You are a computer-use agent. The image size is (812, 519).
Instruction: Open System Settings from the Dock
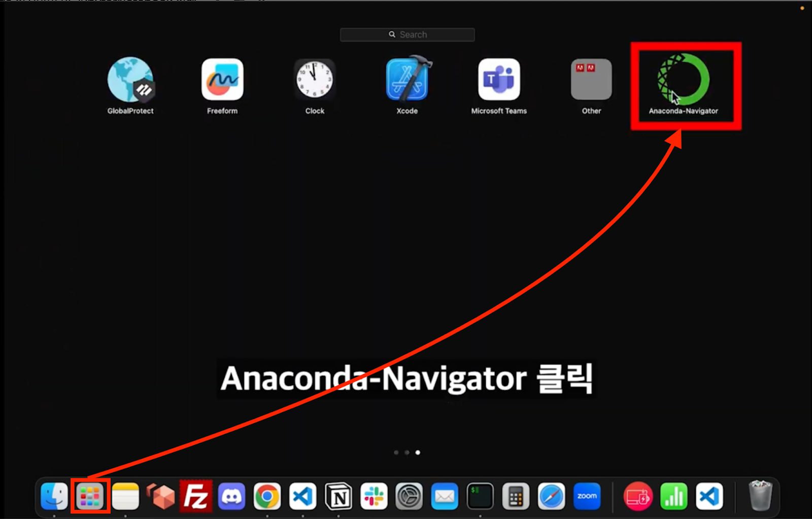tap(409, 496)
